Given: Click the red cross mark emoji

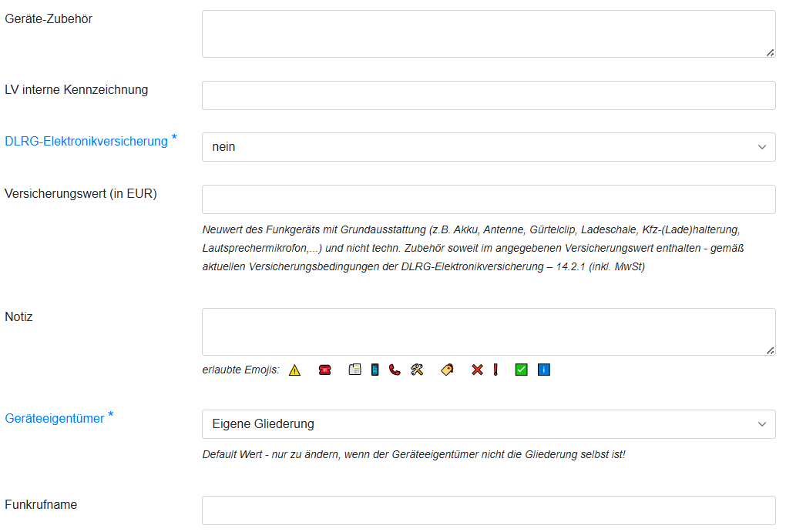Looking at the screenshot, I should click(x=477, y=370).
